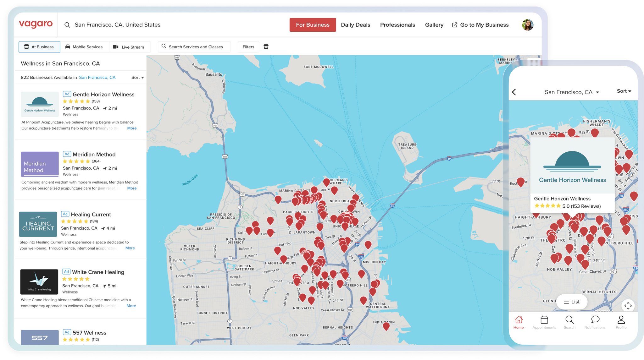Click the location search magnifier icon
The width and height of the screenshot is (644, 360).
click(67, 25)
